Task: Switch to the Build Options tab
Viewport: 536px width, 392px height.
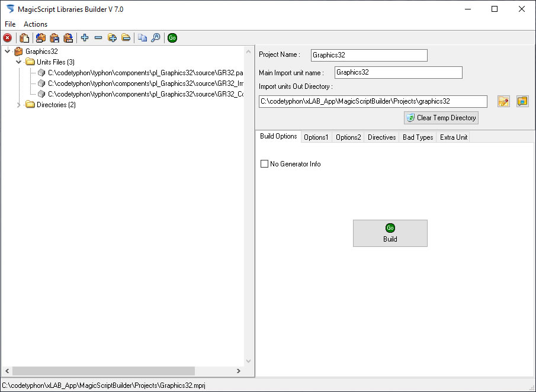Action: click(x=278, y=136)
